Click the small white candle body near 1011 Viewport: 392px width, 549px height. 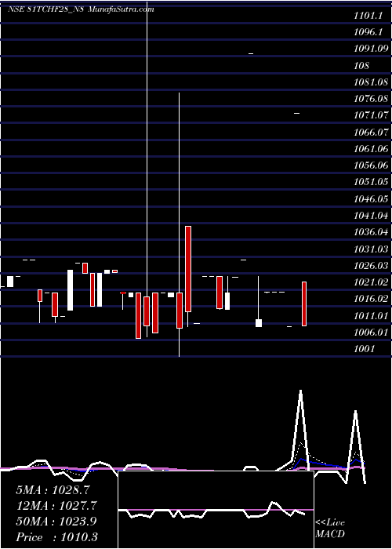pos(259,323)
